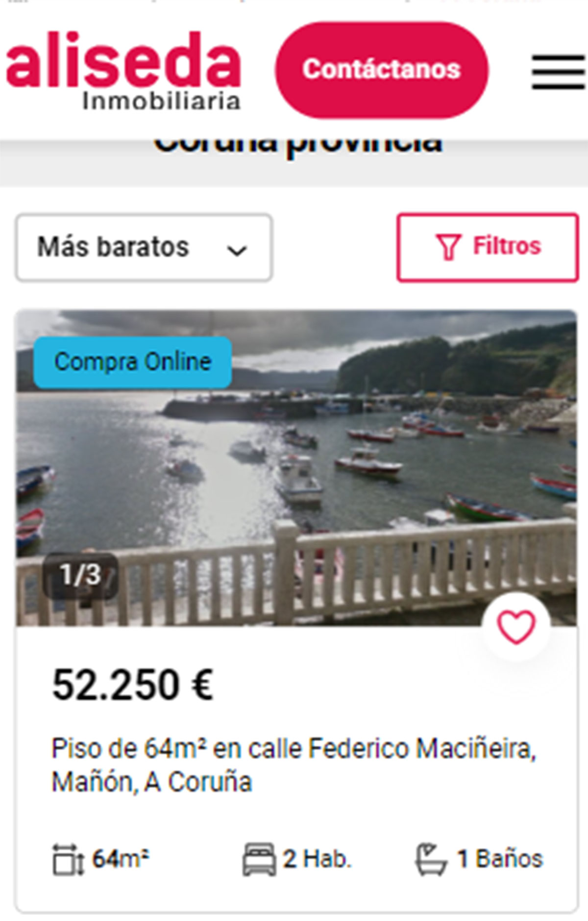The height and width of the screenshot is (921, 588).
Task: Open the aliseda Inmobiliaria logo homepage
Action: point(123,71)
